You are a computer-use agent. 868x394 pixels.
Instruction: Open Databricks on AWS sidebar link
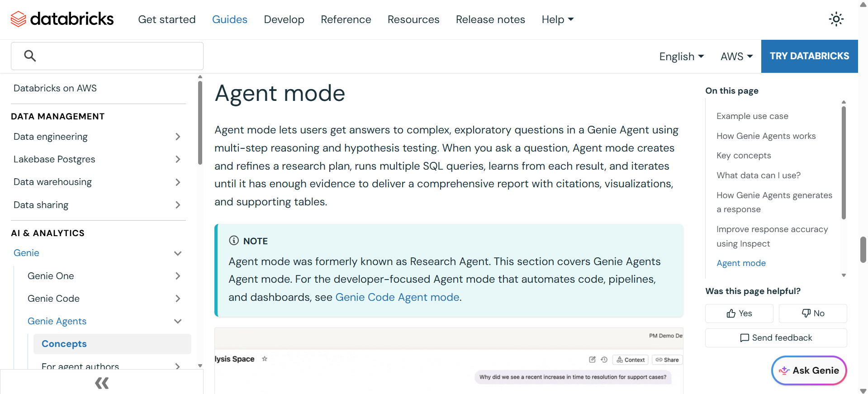(x=55, y=88)
